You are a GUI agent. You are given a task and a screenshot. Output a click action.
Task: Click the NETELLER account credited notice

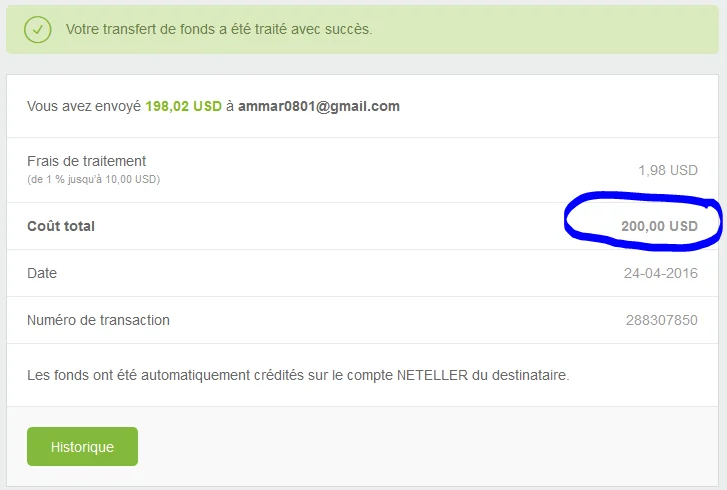(298, 375)
